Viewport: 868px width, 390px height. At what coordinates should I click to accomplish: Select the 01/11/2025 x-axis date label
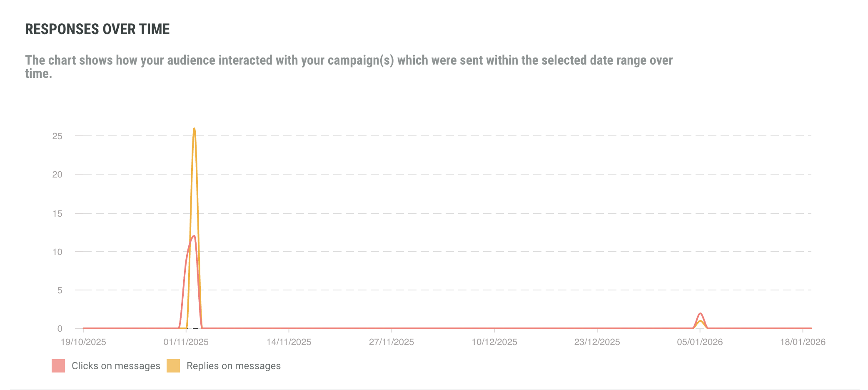tap(186, 342)
